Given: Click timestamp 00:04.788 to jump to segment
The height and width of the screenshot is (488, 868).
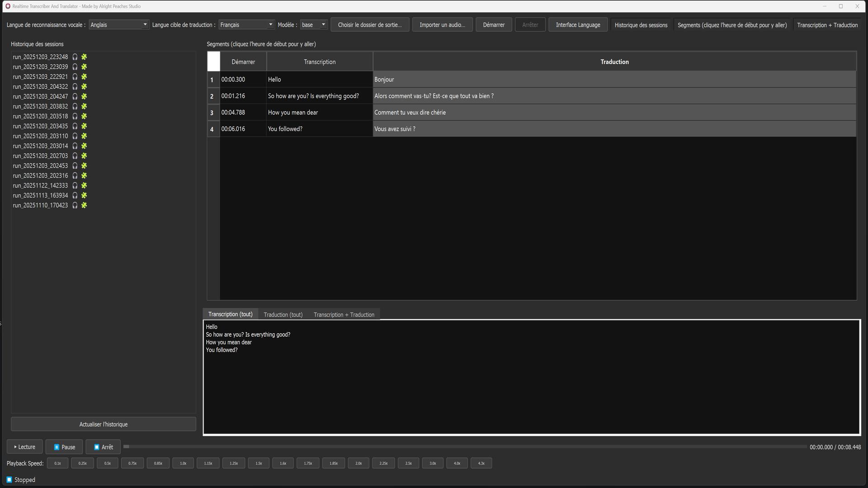Looking at the screenshot, I should [233, 112].
